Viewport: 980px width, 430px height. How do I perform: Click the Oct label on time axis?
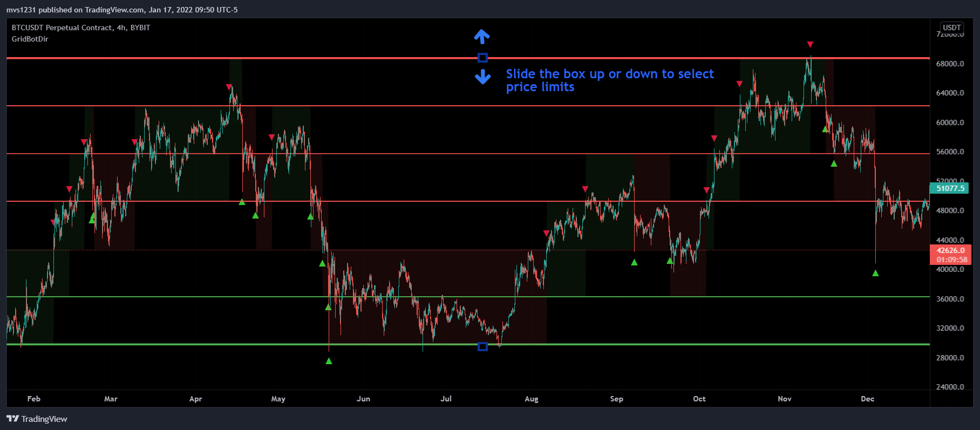tap(699, 399)
